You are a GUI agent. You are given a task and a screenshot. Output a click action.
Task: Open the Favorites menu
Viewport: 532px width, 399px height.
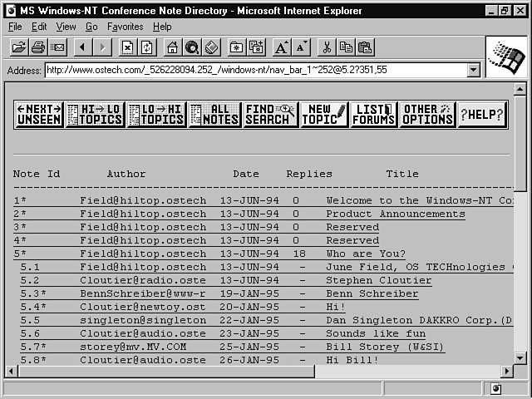(x=125, y=27)
